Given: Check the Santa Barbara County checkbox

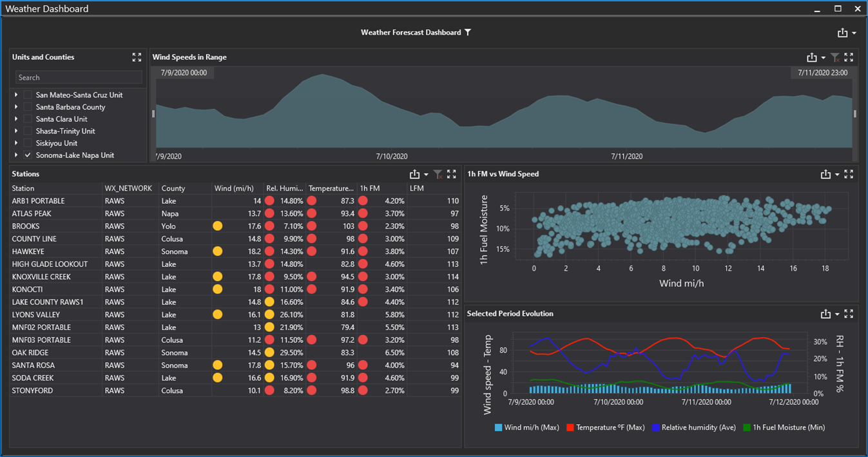Looking at the screenshot, I should [27, 107].
